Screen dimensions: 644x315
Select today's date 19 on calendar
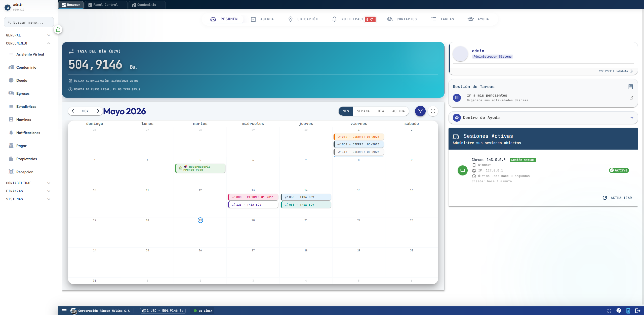[200, 220]
